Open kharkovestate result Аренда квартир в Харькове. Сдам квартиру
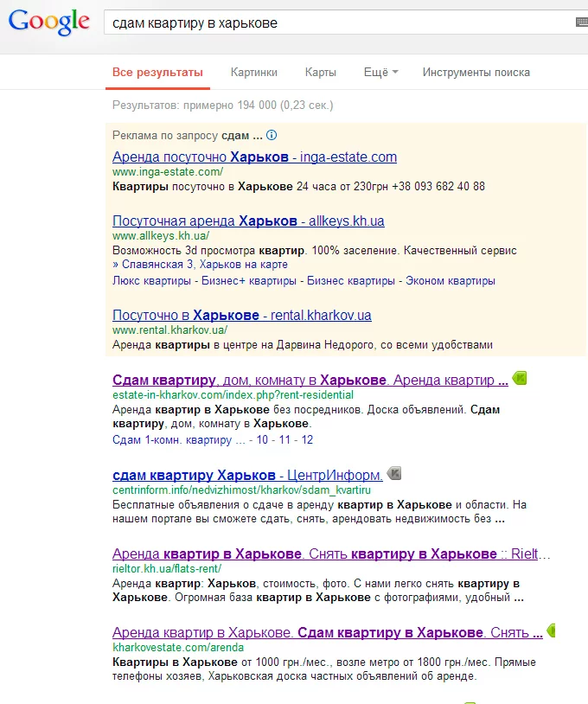This screenshot has height=704, width=588. [328, 632]
